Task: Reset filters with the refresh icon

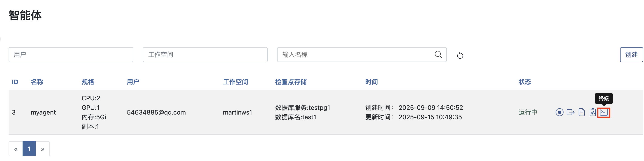Action: point(460,55)
